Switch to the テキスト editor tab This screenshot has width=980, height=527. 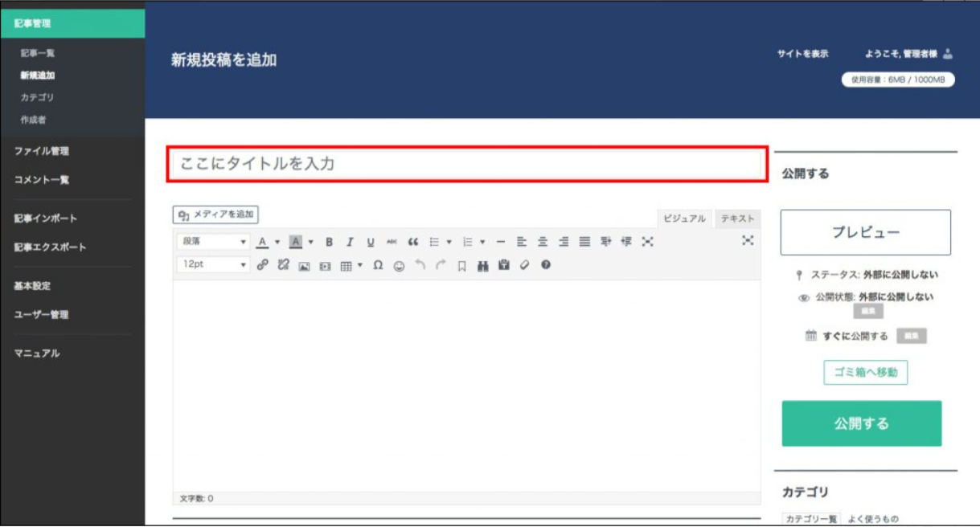[x=737, y=219]
